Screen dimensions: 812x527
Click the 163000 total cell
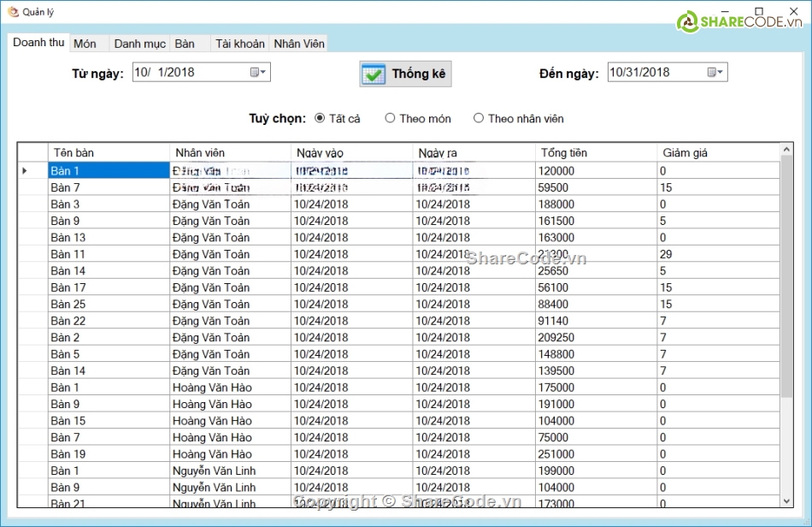point(596,237)
